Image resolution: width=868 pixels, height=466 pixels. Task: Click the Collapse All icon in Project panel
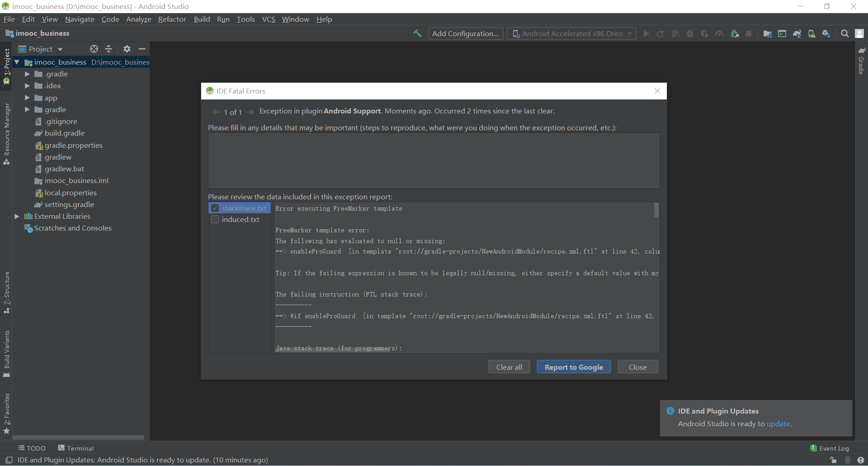tap(108, 49)
